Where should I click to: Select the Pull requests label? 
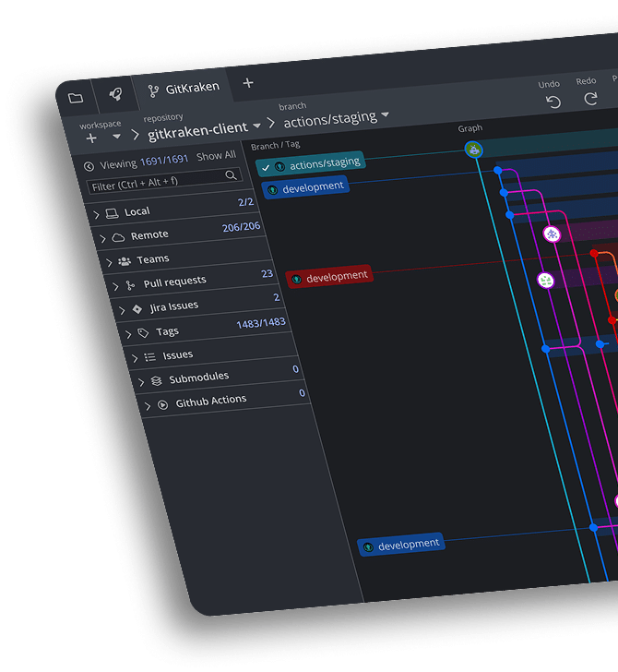[x=174, y=282]
